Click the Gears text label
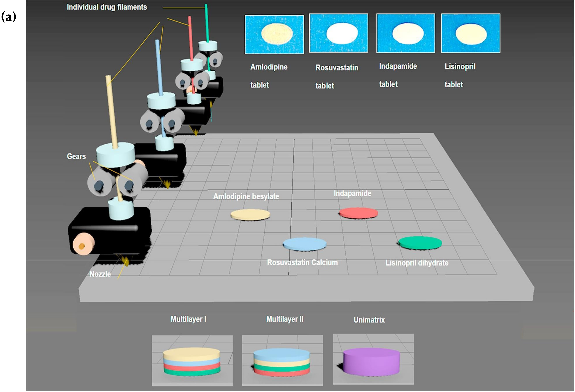Image resolution: width=575 pixels, height=392 pixels. (76, 156)
